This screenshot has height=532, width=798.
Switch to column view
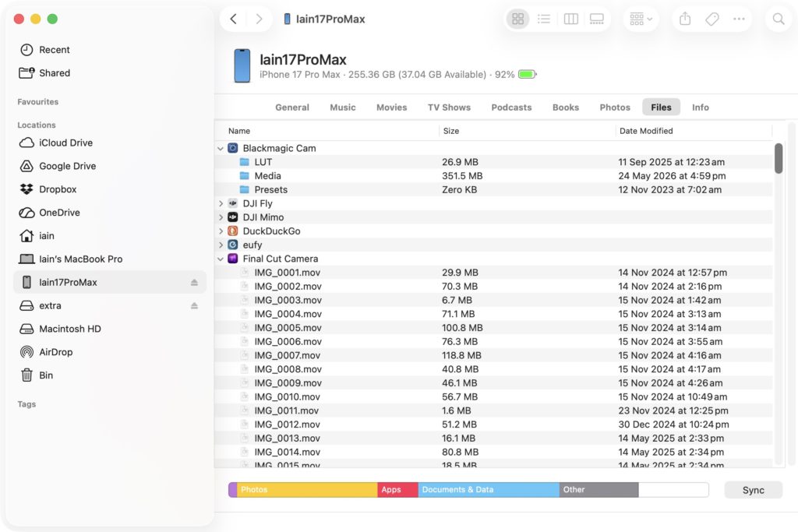pyautogui.click(x=570, y=19)
